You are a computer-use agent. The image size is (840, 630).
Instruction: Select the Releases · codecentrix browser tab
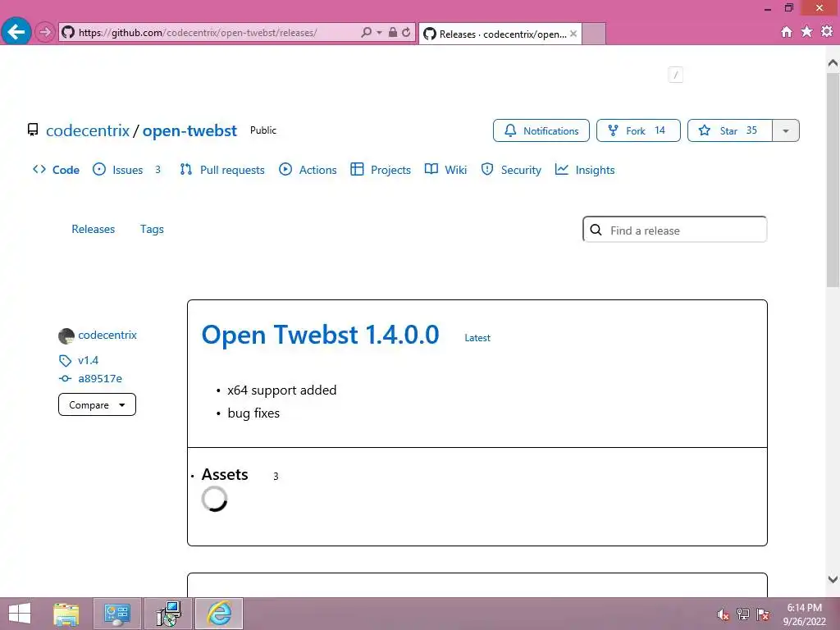click(x=500, y=34)
